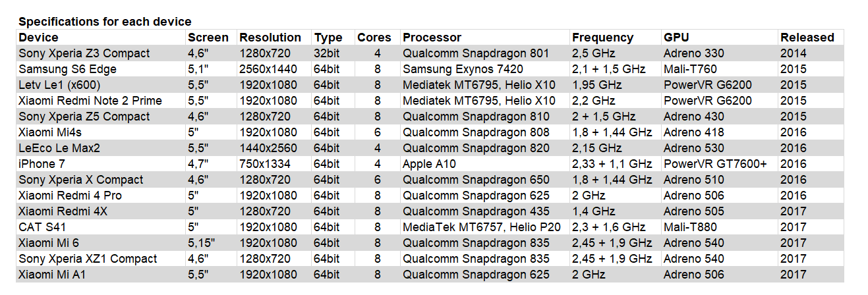This screenshot has height=295, width=868.
Task: Select the 32bit type cell
Action: pyautogui.click(x=333, y=53)
